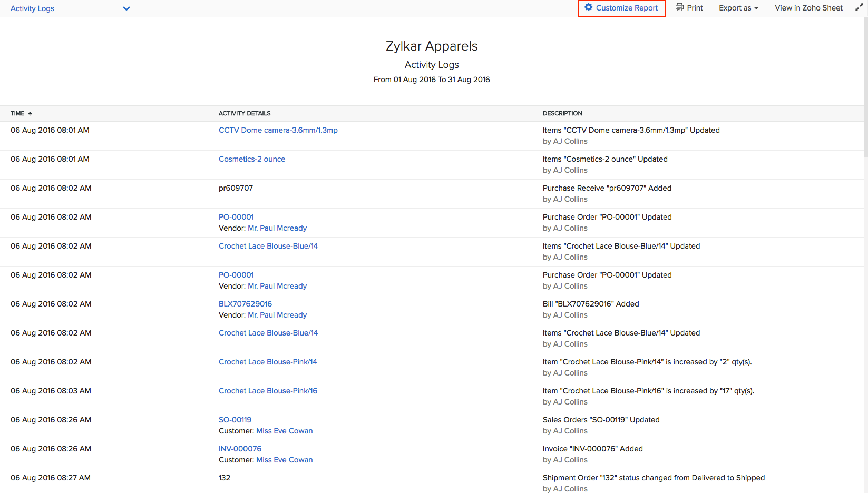Expand the chevron beside Activity Logs title
The height and width of the screenshot is (493, 868).
point(126,8)
